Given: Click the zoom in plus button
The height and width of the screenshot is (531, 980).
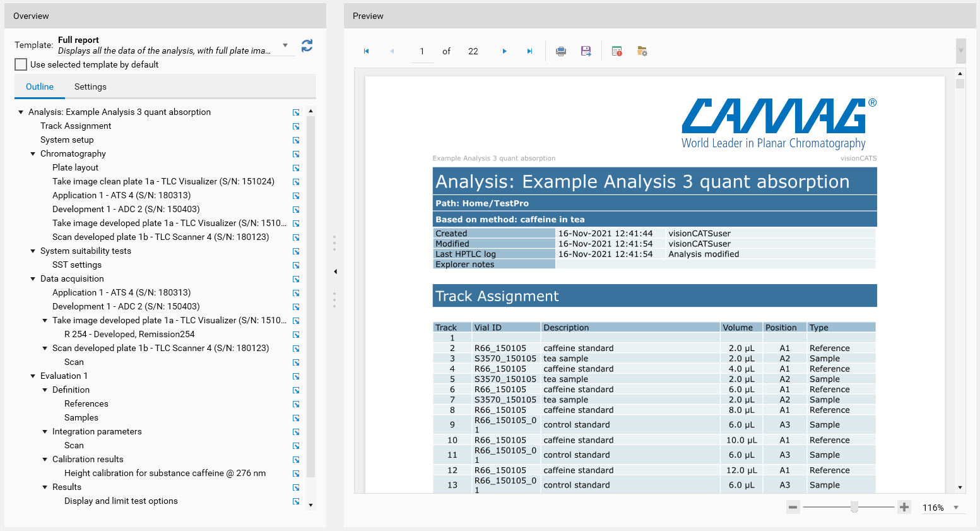Looking at the screenshot, I should pyautogui.click(x=904, y=507).
